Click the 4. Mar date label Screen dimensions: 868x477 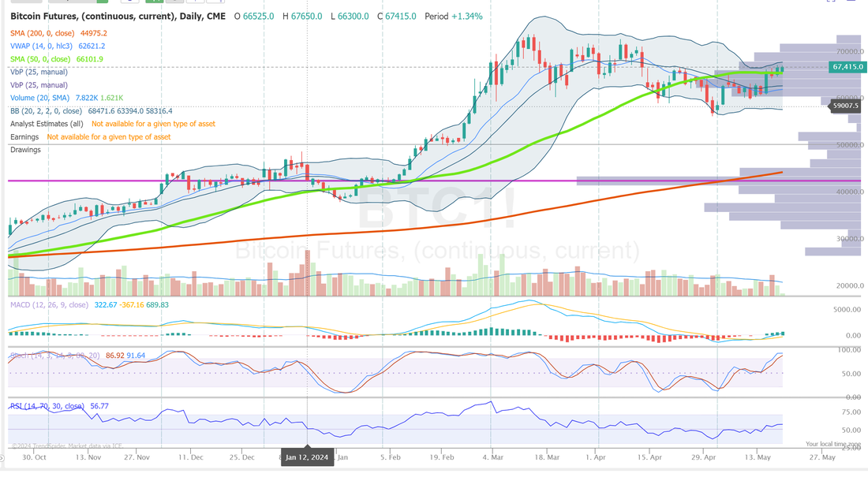pos(493,457)
